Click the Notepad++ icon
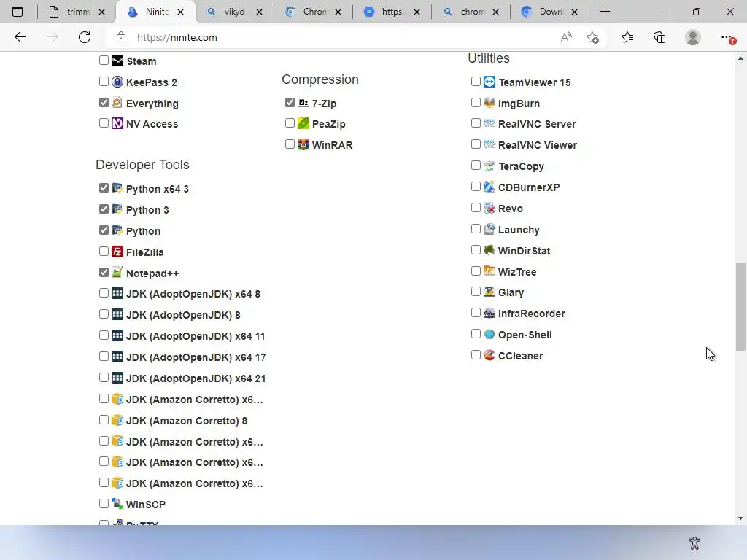This screenshot has height=560, width=747. [117, 273]
